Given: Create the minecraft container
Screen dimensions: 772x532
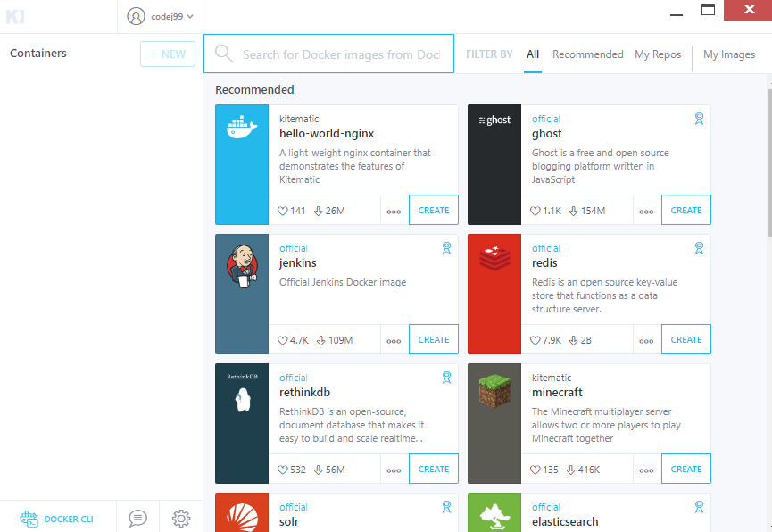Looking at the screenshot, I should coord(686,469).
